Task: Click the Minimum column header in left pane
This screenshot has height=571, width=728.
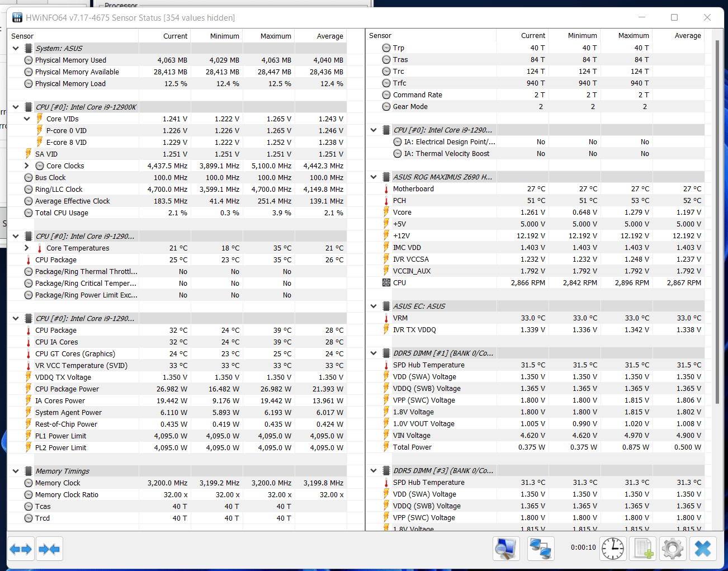Action: 216,36
